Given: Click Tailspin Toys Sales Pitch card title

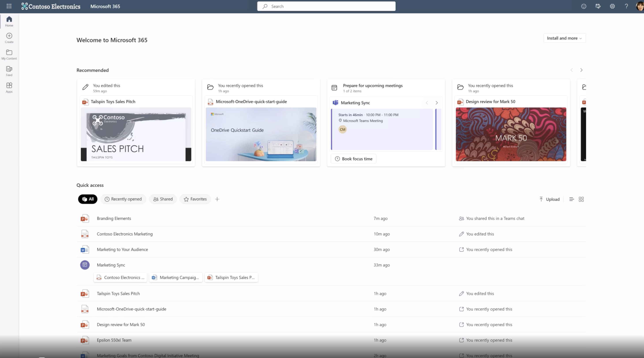Looking at the screenshot, I should pos(113,102).
